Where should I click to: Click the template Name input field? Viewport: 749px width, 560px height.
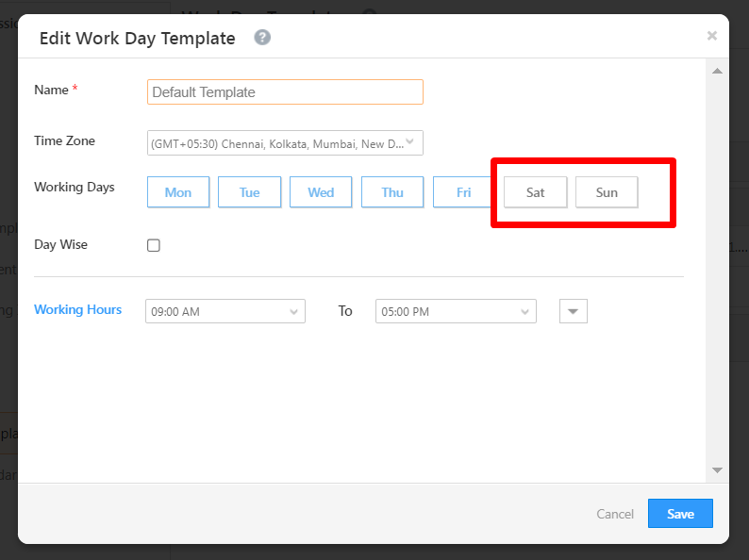285,91
